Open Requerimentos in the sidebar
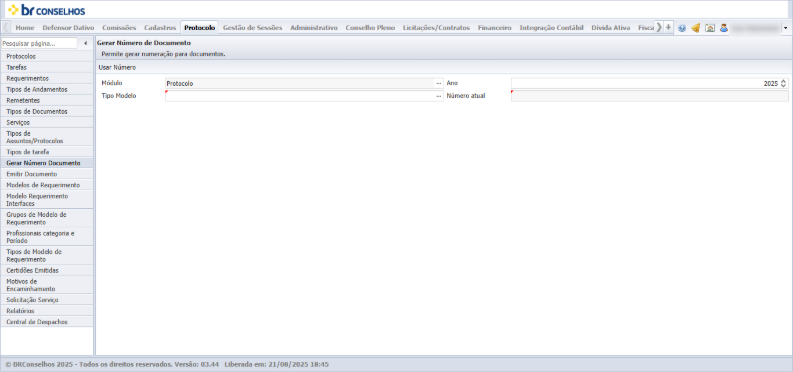 47,78
